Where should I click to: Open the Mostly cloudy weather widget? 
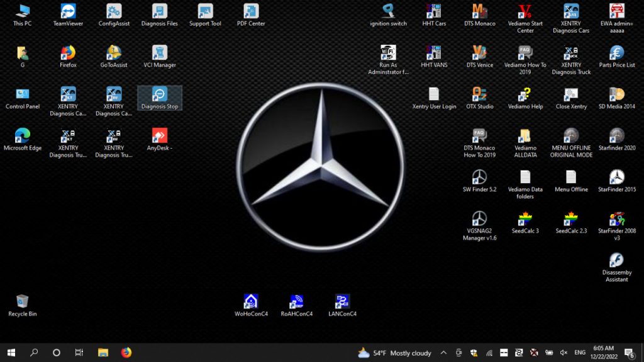tap(395, 353)
